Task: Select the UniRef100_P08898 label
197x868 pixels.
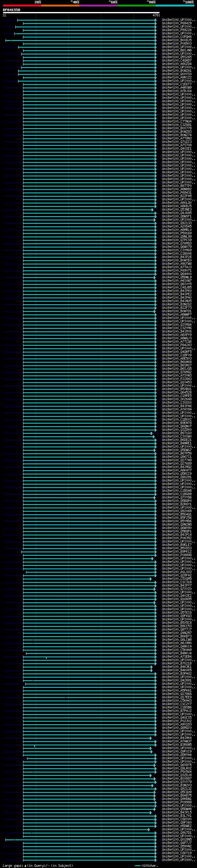Action: [177, 555]
